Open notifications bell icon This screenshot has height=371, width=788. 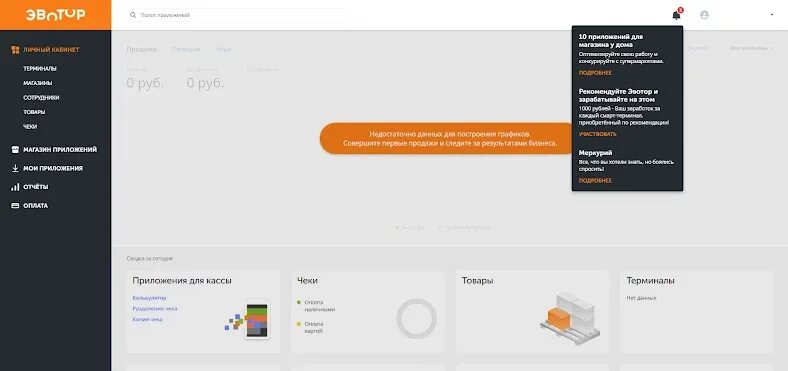[x=676, y=15]
